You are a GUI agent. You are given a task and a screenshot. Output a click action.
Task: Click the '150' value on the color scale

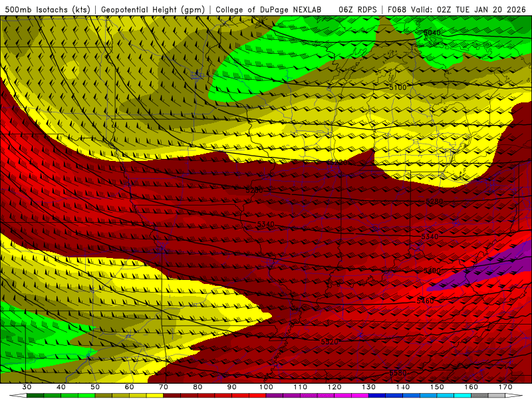(437, 387)
